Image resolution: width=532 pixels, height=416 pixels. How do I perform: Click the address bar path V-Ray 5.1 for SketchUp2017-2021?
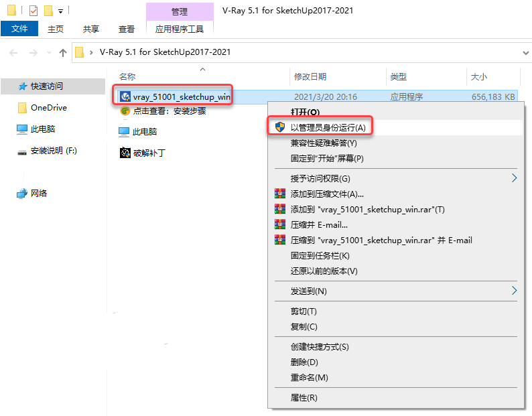pos(165,52)
